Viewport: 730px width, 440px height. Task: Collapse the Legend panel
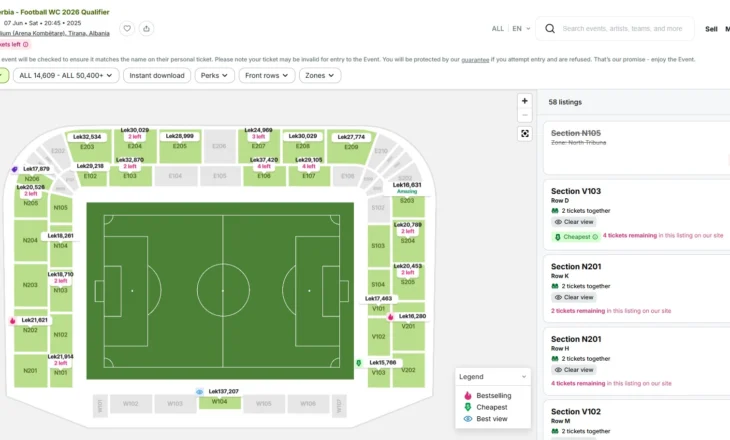tap(524, 377)
